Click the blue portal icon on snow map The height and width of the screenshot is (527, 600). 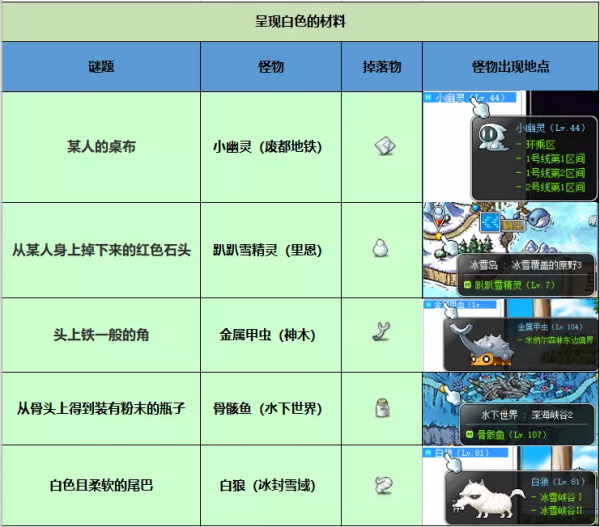[x=490, y=222]
